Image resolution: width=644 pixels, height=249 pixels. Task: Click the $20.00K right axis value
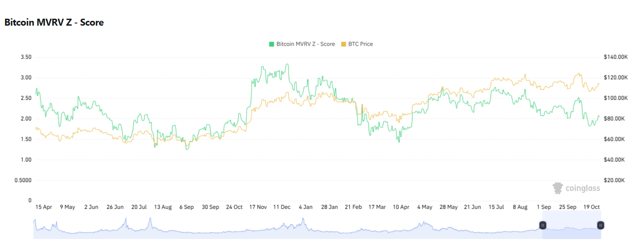point(614,180)
